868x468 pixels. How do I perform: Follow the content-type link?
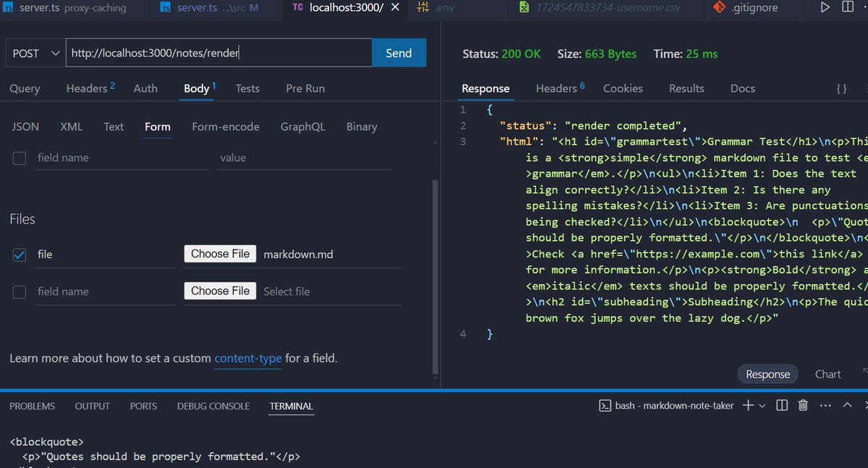pos(248,358)
